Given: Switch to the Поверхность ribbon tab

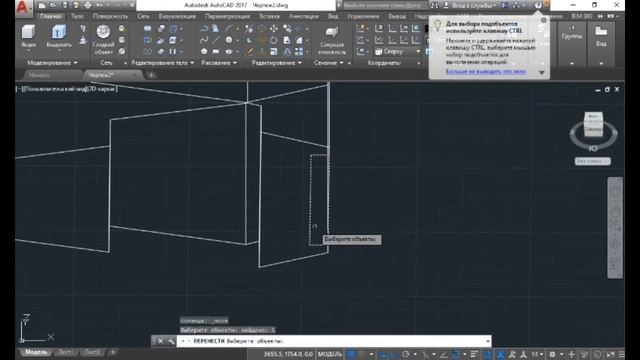Looking at the screenshot, I should pyautogui.click(x=110, y=16).
